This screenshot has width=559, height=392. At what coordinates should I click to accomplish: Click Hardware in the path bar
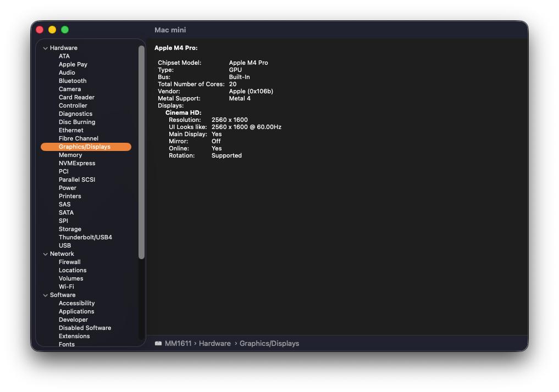(x=214, y=344)
